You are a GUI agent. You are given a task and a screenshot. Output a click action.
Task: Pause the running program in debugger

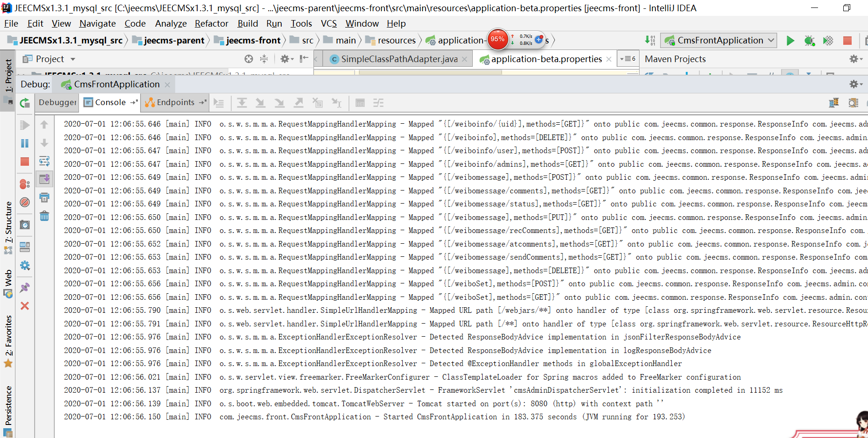click(x=25, y=143)
